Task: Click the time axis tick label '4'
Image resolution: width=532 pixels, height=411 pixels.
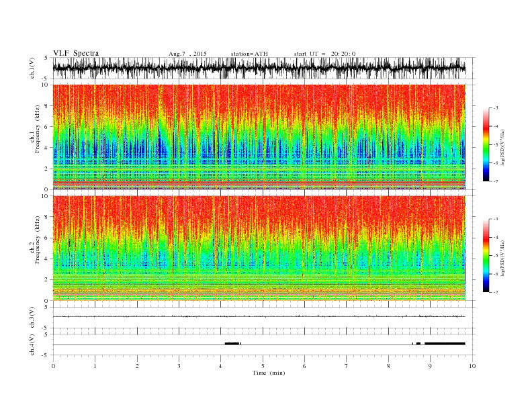Action: pos(221,366)
